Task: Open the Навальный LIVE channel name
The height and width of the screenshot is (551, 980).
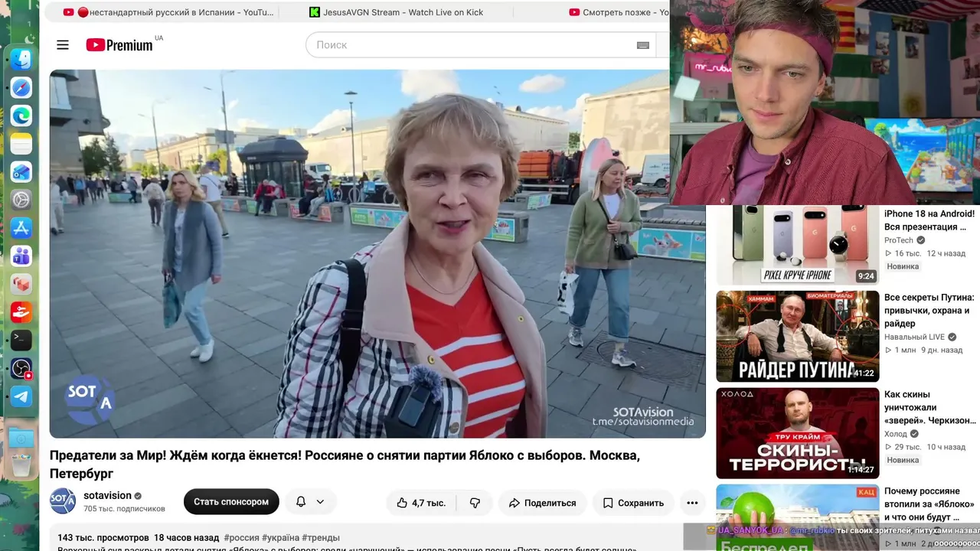Action: [x=914, y=337]
